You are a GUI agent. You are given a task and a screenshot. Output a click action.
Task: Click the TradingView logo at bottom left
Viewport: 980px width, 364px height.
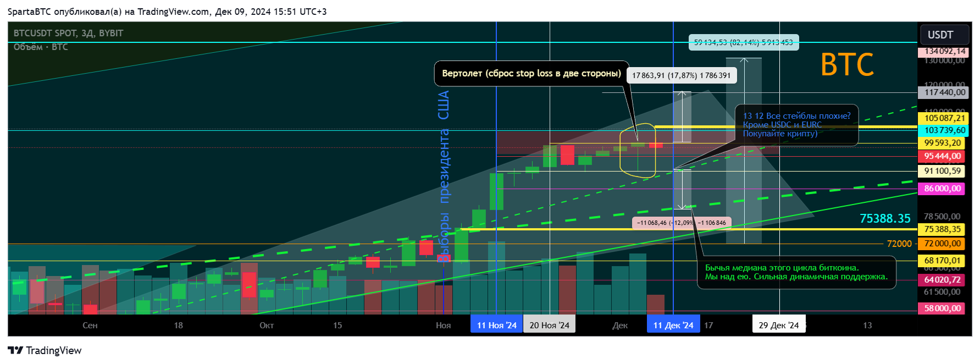tap(45, 350)
